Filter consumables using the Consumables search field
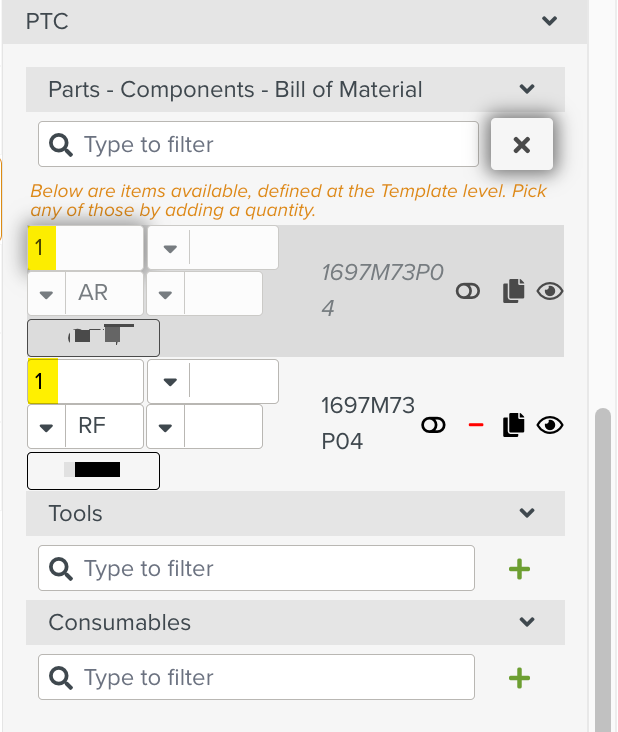 pyautogui.click(x=256, y=677)
